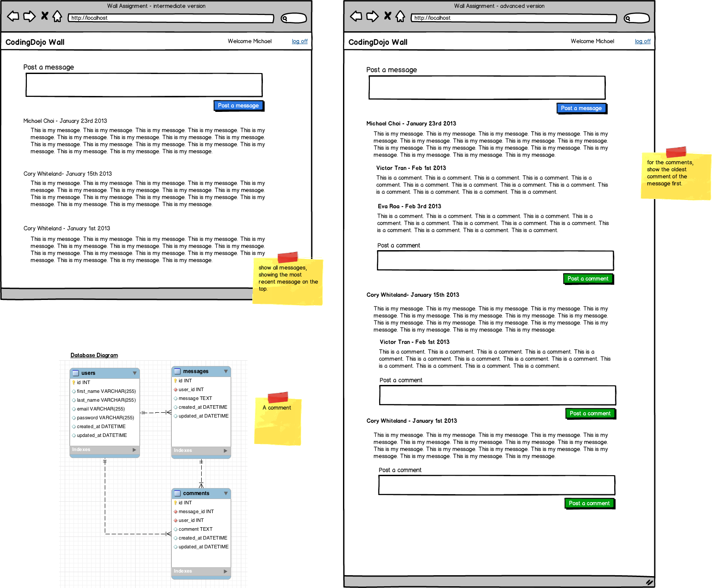The height and width of the screenshot is (588, 712).
Task: Click key icon beside users id INT
Action: pos(74,382)
